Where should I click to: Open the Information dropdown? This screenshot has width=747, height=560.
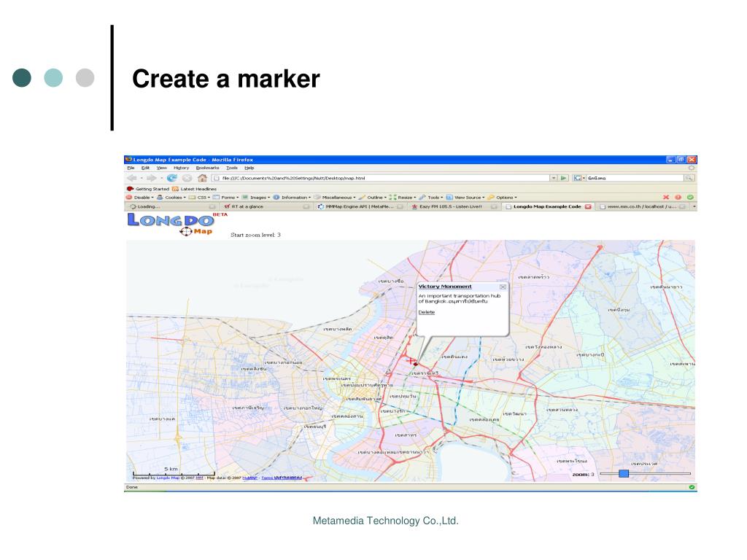pos(292,197)
